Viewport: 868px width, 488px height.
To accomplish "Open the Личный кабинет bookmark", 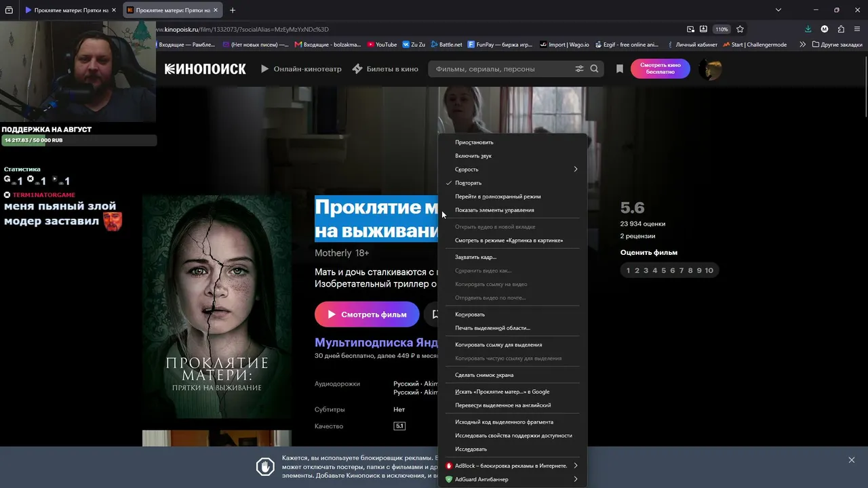I will pyautogui.click(x=692, y=45).
